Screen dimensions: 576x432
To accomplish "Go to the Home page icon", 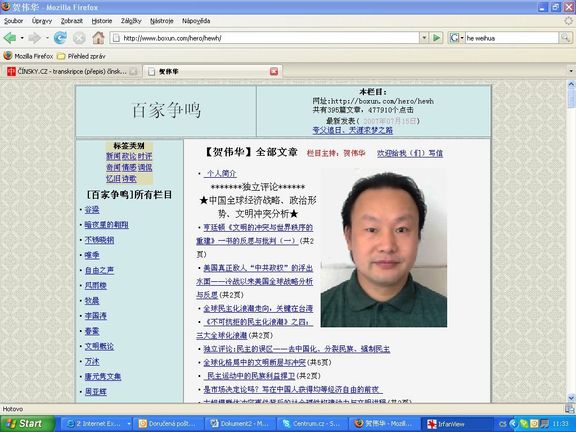I will (98, 38).
